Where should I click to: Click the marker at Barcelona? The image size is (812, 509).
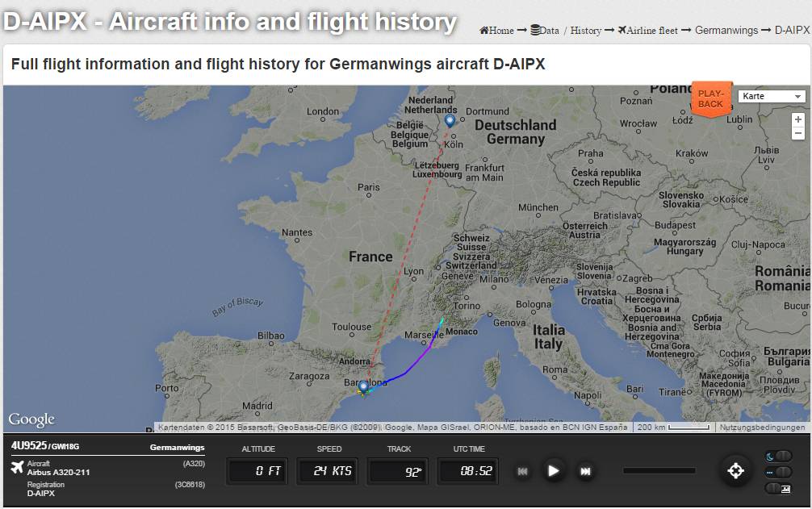tap(364, 387)
